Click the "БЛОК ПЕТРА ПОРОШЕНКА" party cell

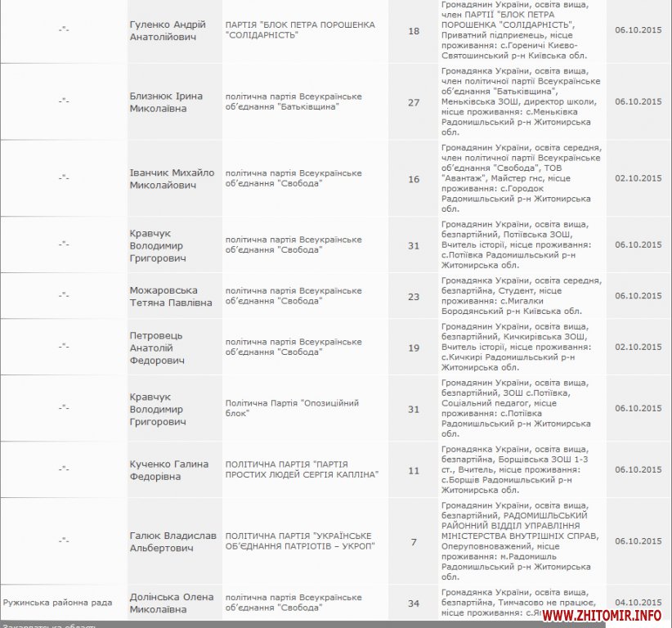click(300, 30)
